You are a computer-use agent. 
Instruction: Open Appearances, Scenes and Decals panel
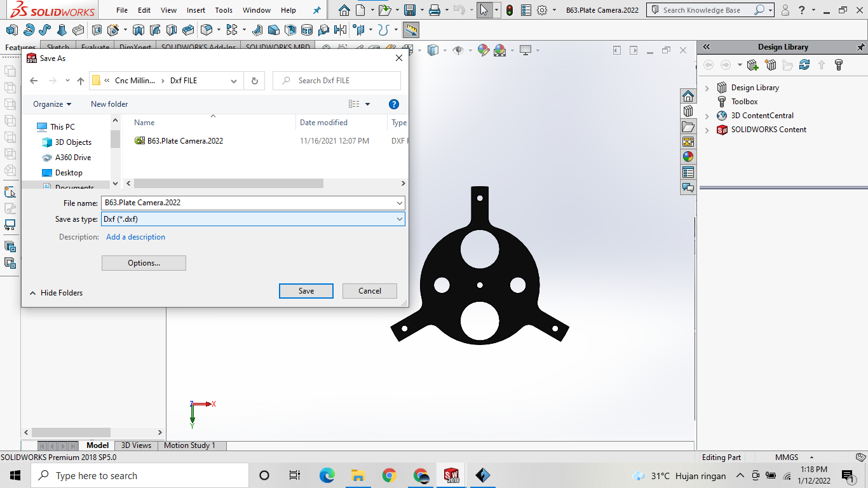(x=688, y=156)
